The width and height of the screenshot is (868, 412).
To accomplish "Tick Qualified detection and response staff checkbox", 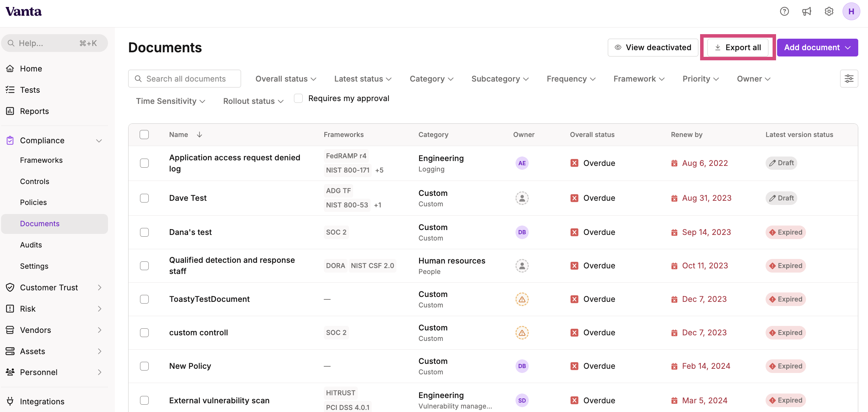I will [144, 266].
